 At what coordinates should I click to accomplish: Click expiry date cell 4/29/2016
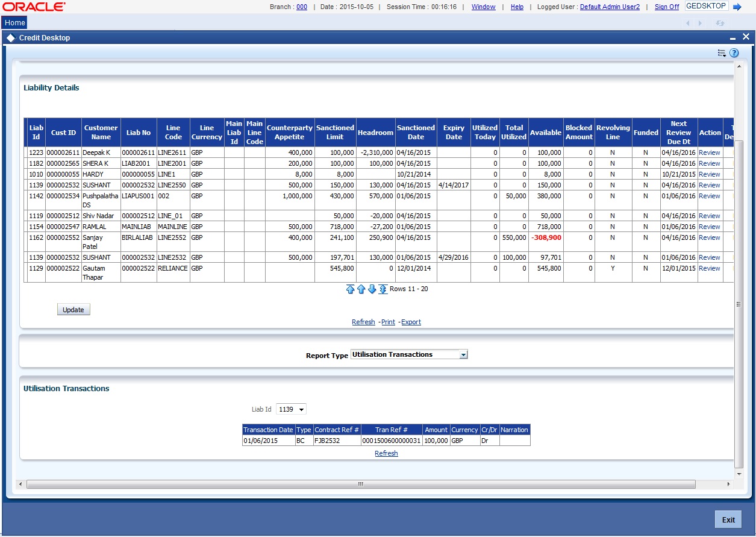coord(454,257)
